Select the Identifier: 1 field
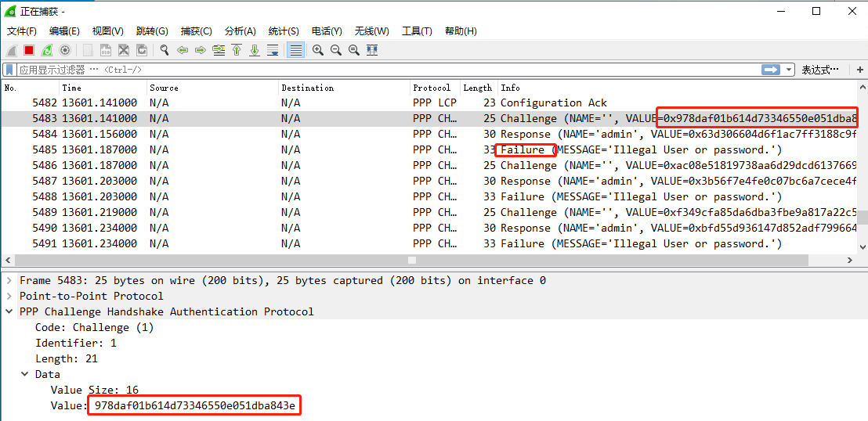Image resolution: width=868 pixels, height=421 pixels. click(x=76, y=343)
